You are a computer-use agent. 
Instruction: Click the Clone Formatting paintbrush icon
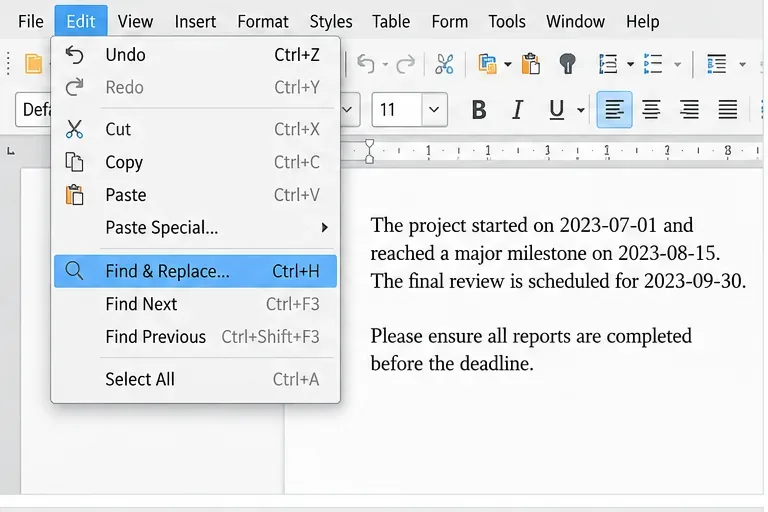pos(568,64)
